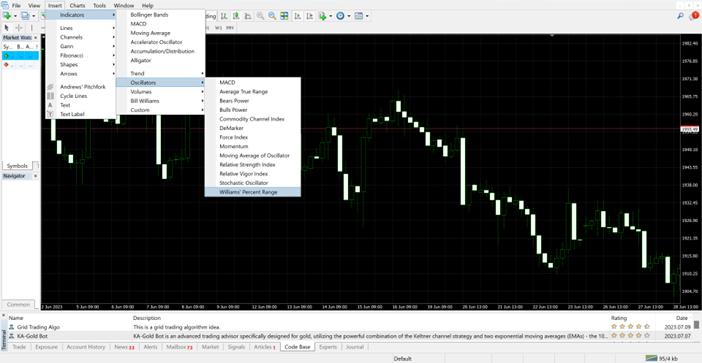Switch to the Mailbox tab
The image size is (702, 363).
coord(179,347)
